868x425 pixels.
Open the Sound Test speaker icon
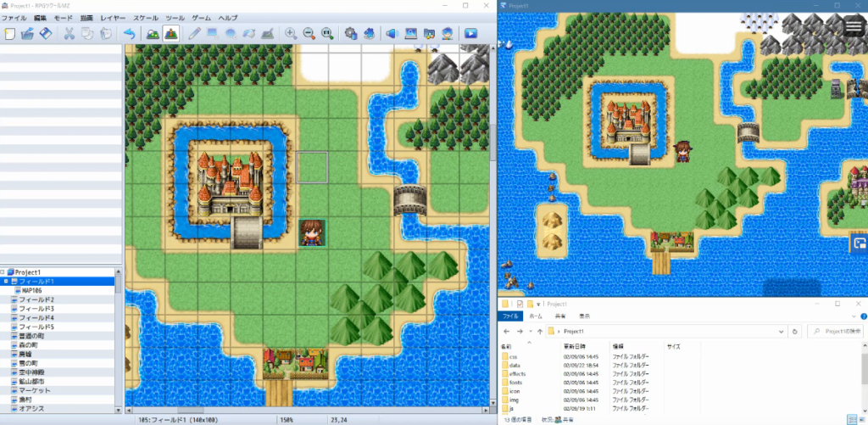pos(391,34)
